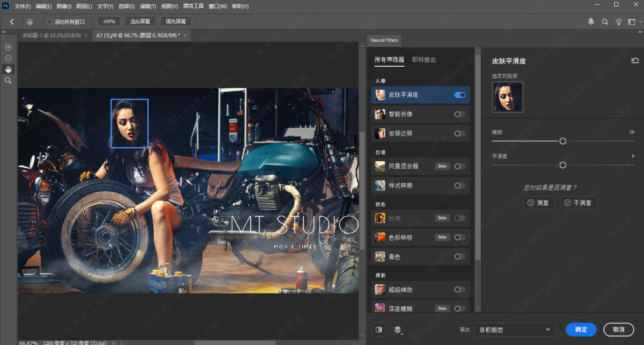Screen dimensions: 644x345
Task: Click the 模糊 slider handle
Action: pyautogui.click(x=562, y=141)
